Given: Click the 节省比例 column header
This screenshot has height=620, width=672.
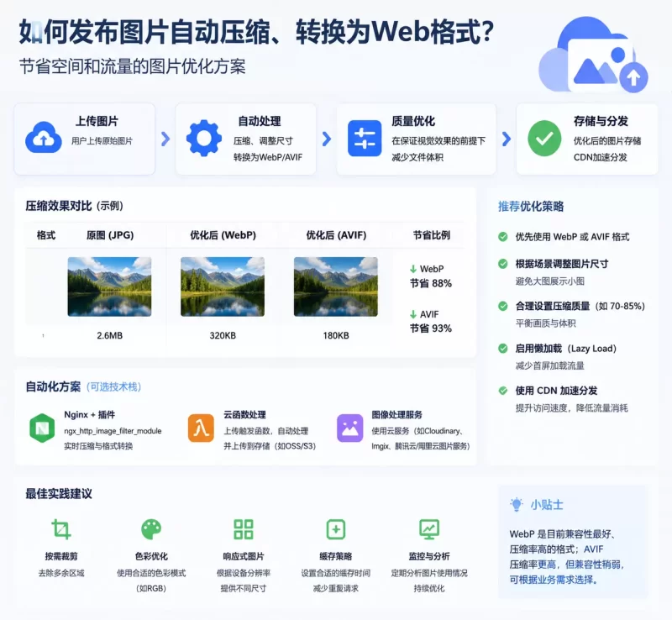Looking at the screenshot, I should click(432, 235).
